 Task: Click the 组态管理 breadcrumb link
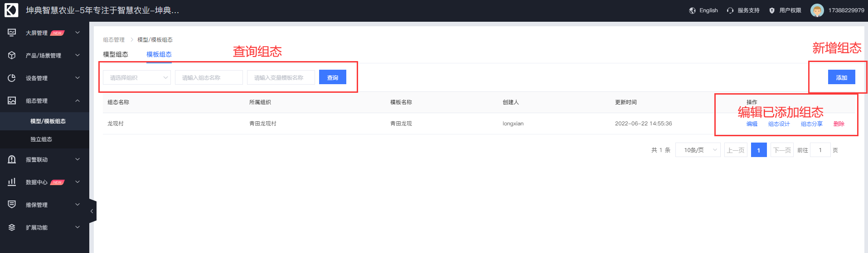[x=114, y=40]
